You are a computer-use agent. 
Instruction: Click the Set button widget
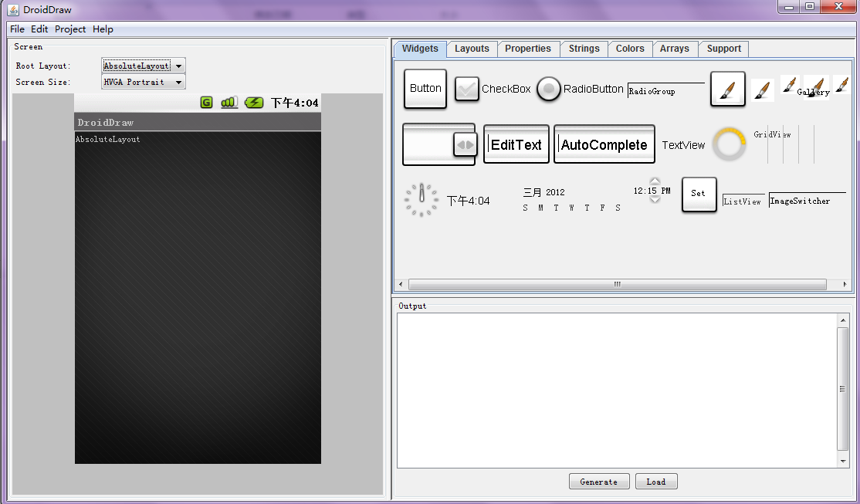click(x=699, y=194)
